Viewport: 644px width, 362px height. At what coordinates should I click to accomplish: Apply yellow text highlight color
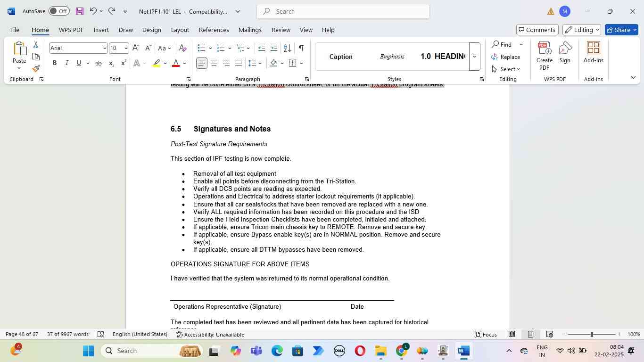(x=157, y=63)
